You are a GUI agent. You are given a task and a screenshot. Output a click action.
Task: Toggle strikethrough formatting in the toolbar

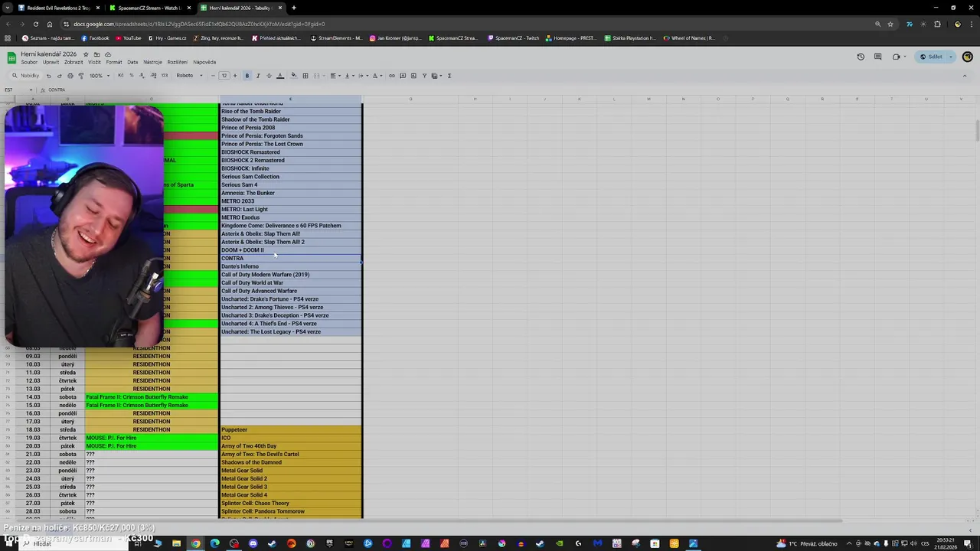pyautogui.click(x=269, y=76)
